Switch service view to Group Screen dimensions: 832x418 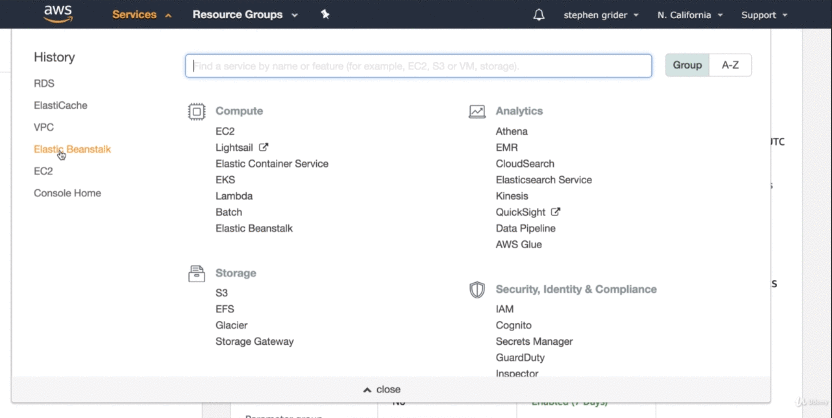(687, 65)
